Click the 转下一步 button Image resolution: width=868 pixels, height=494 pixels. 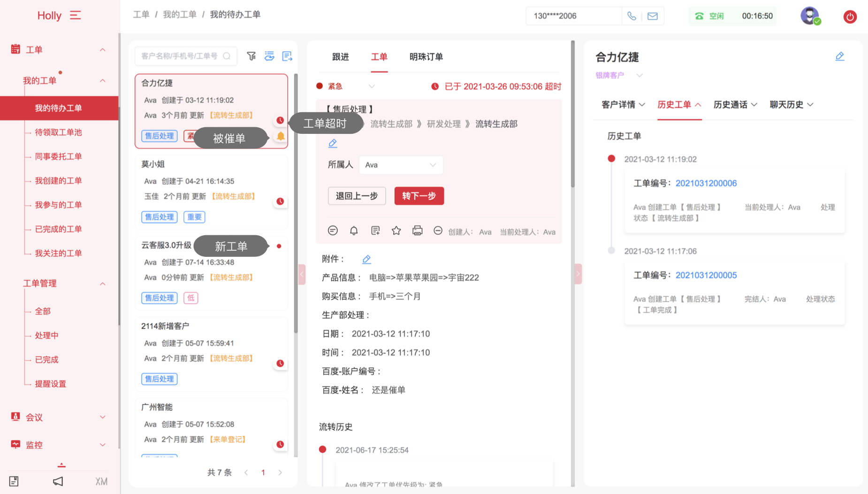(x=419, y=196)
